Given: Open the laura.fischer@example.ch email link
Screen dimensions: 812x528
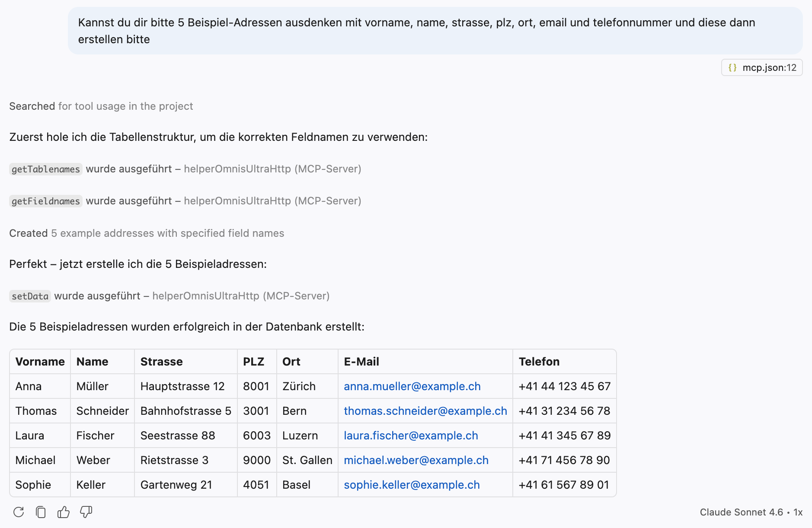Looking at the screenshot, I should [411, 436].
